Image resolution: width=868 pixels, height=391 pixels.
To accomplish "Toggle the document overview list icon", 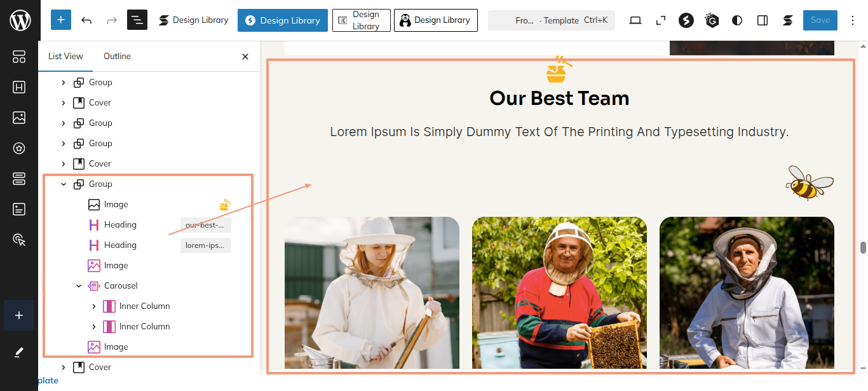I will pos(137,20).
